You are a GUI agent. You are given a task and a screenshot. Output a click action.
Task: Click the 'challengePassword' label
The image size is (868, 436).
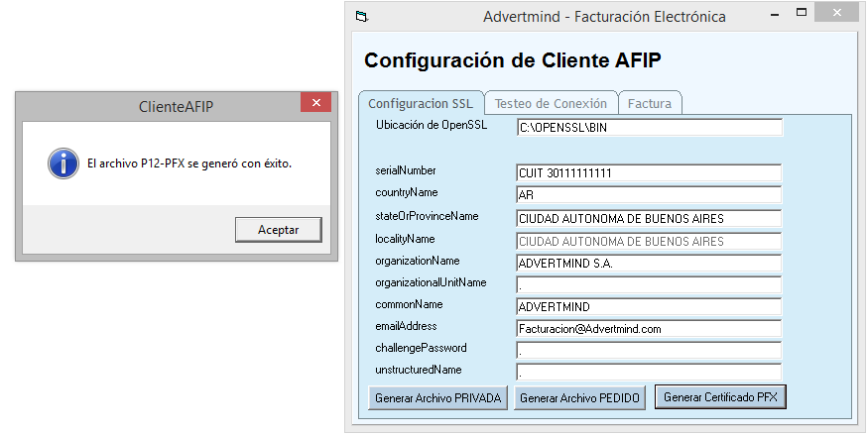[x=422, y=348]
